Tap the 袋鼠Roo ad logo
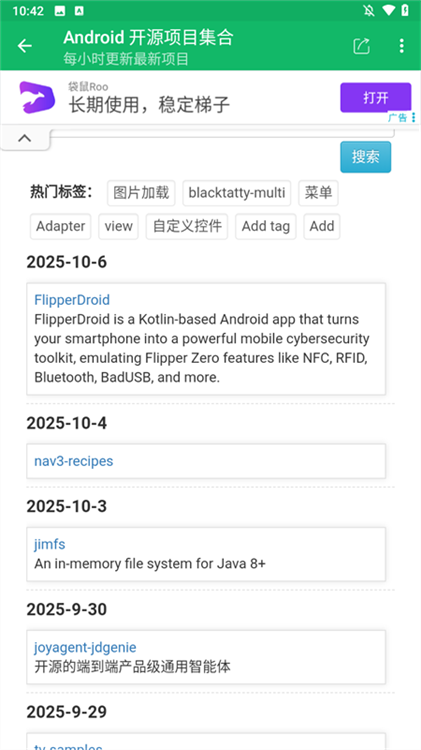The height and width of the screenshot is (750, 421). 37,98
